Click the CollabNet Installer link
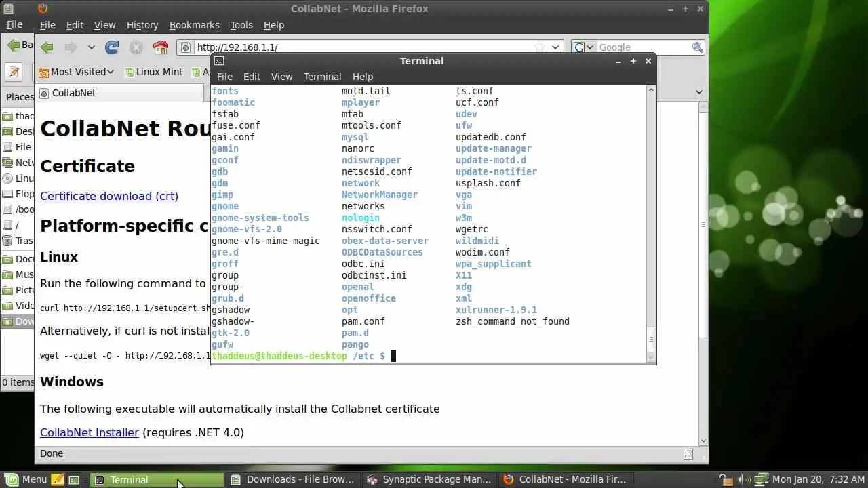The image size is (868, 488). point(90,432)
